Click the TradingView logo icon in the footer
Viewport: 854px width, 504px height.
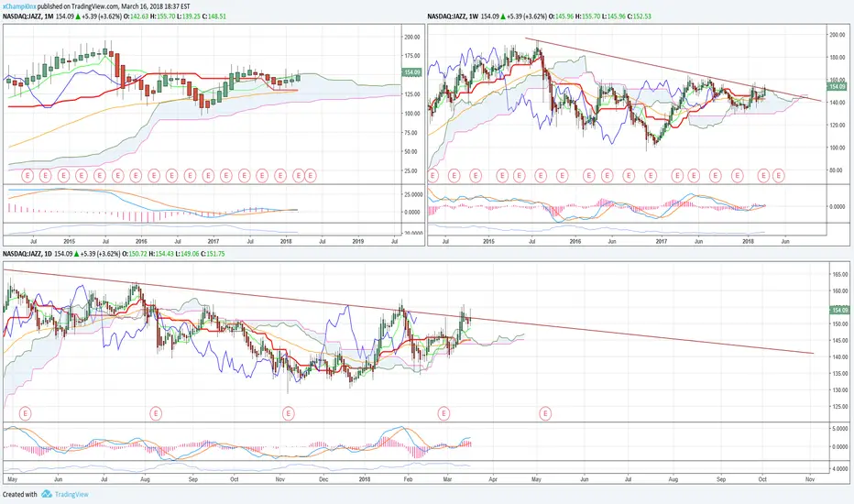tap(47, 494)
